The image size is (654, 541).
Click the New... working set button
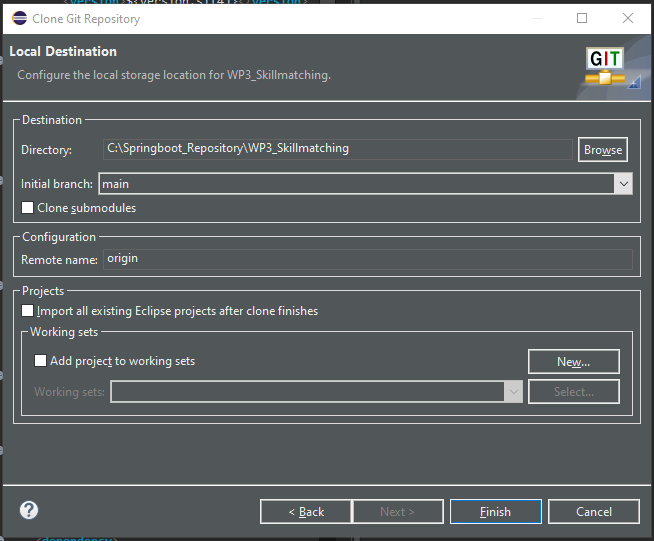(x=574, y=362)
